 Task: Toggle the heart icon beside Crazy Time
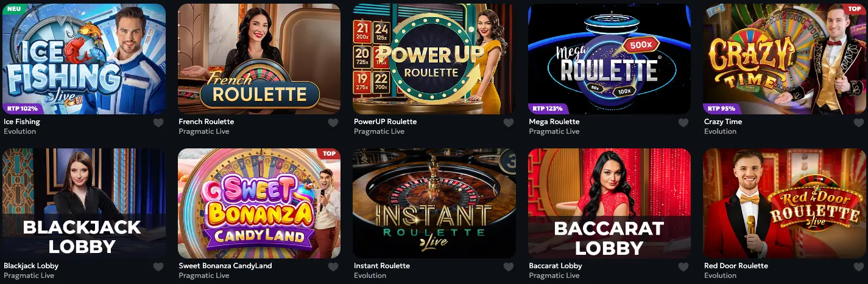(859, 122)
